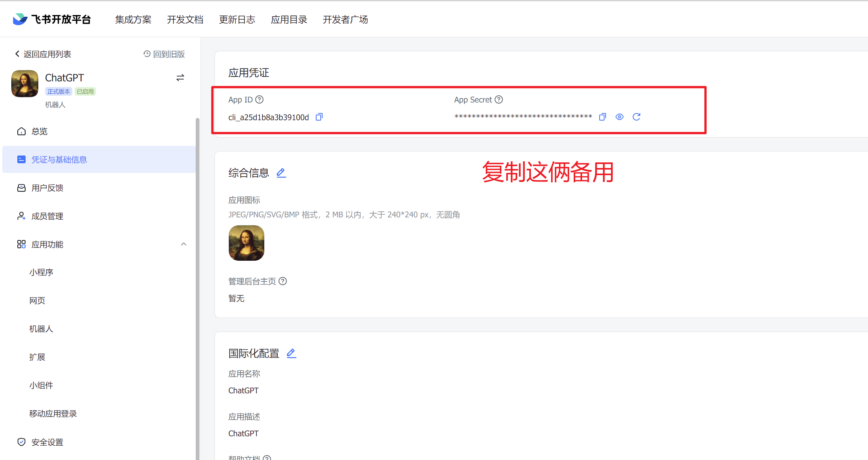Click the 应用名称 value ChatGPT
Image resolution: width=868 pixels, height=460 pixels.
(x=244, y=390)
